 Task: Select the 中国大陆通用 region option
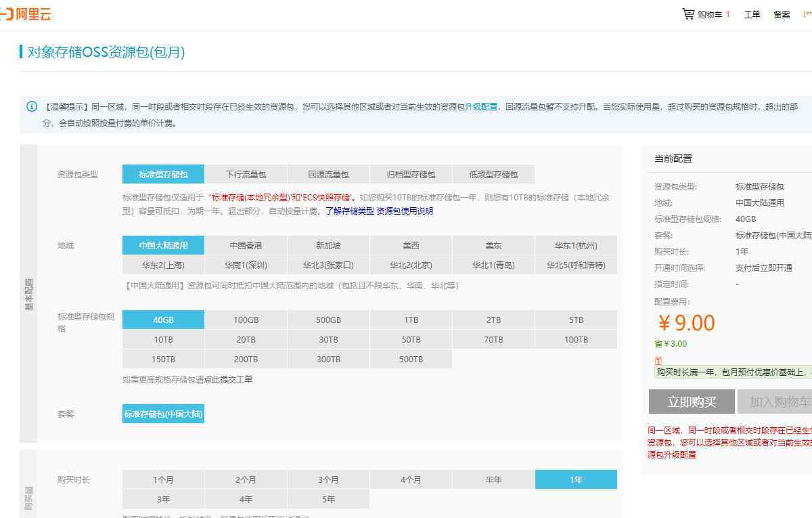point(163,245)
